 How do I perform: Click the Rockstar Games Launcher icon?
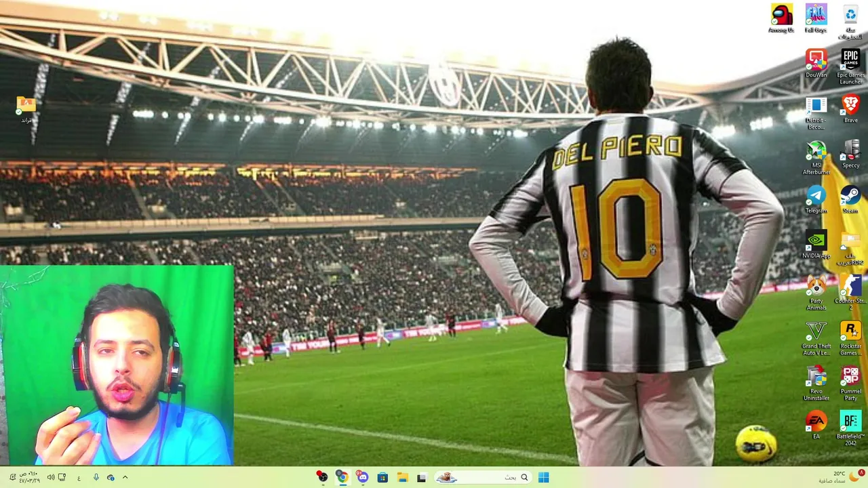[850, 339]
